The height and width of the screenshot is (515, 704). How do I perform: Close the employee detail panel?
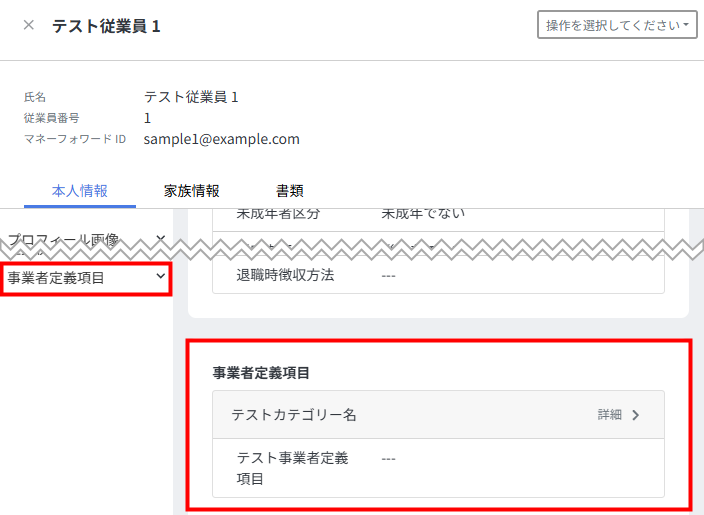(x=28, y=25)
